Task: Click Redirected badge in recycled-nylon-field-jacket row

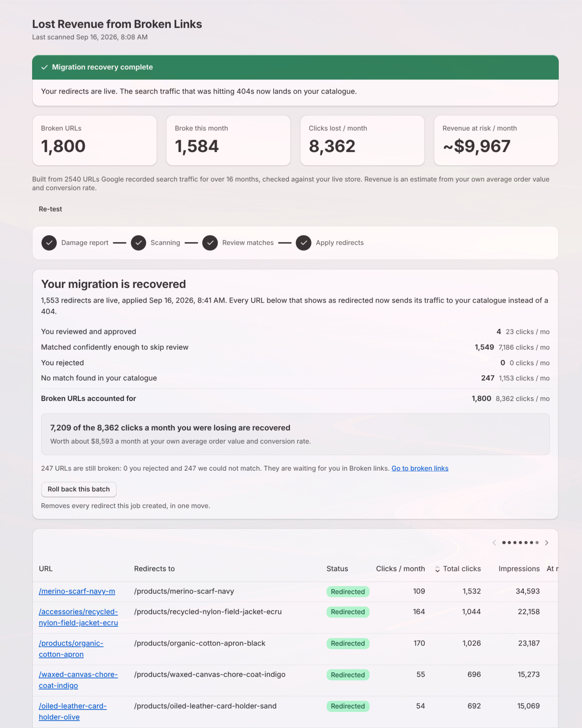Action: coord(348,612)
